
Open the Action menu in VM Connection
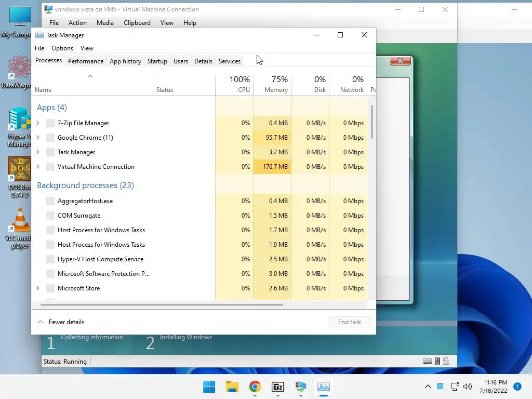[77, 23]
